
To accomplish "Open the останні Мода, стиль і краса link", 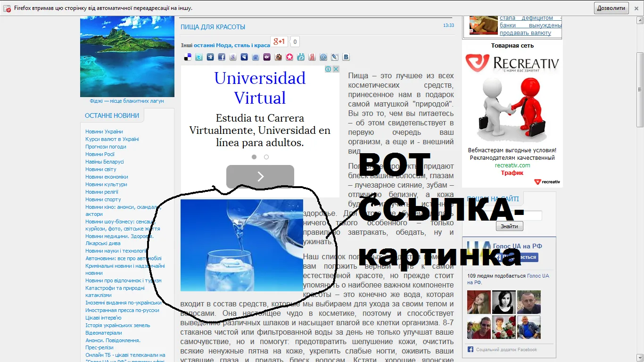I will [x=232, y=45].
